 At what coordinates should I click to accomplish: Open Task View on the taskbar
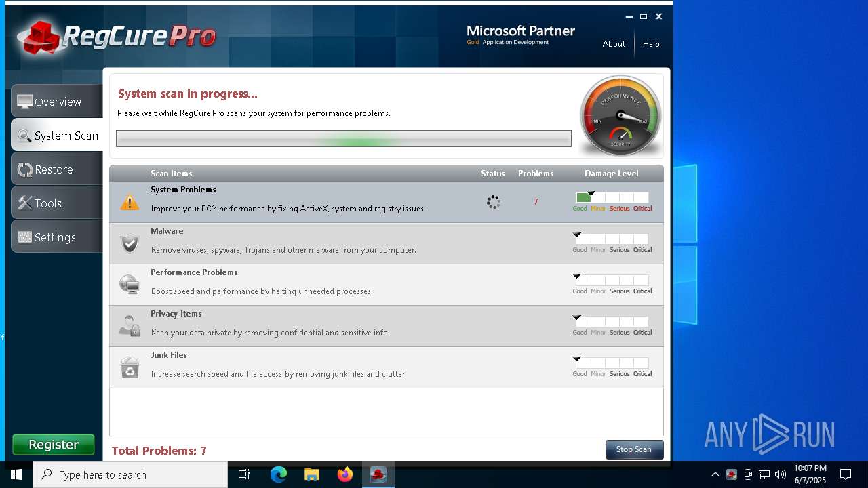point(244,474)
